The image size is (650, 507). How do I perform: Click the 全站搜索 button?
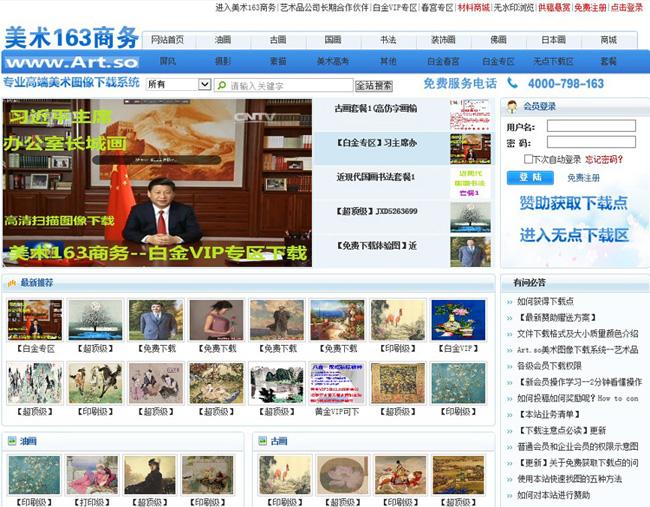374,85
